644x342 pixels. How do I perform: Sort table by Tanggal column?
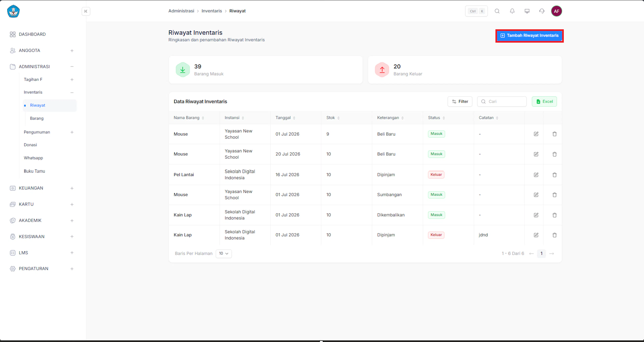tap(285, 118)
